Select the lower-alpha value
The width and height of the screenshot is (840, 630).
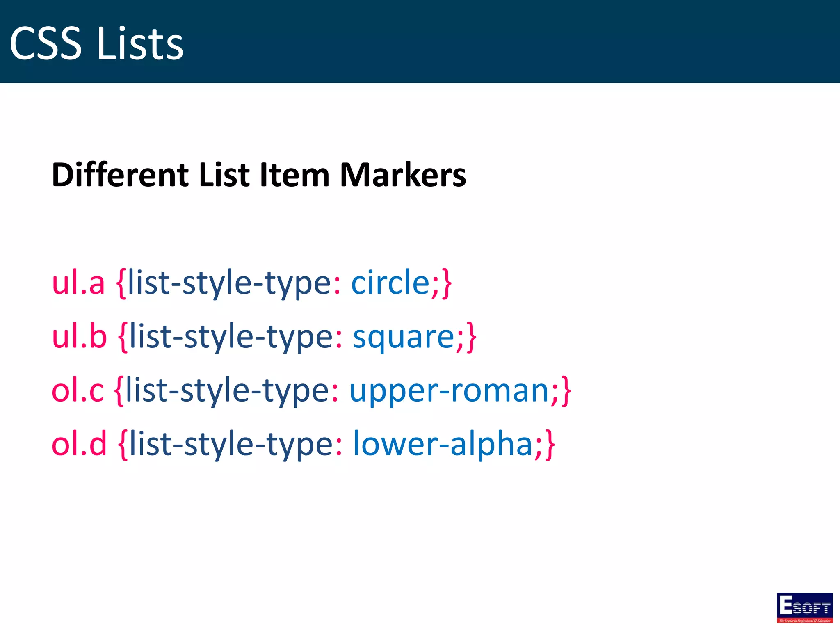click(x=442, y=444)
